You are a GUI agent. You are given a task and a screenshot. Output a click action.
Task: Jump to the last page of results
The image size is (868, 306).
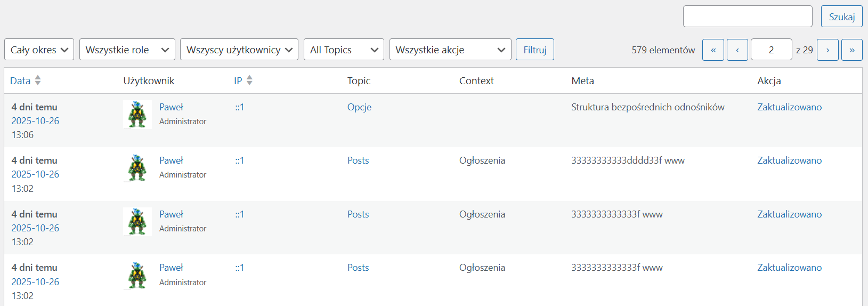[851, 50]
